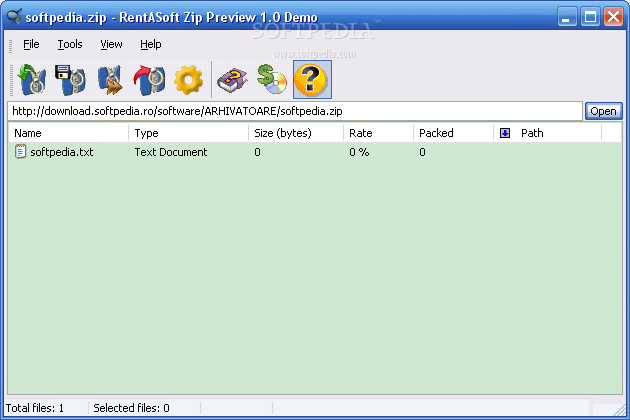
Task: Click the 0 % rate cell
Action: [x=359, y=152]
